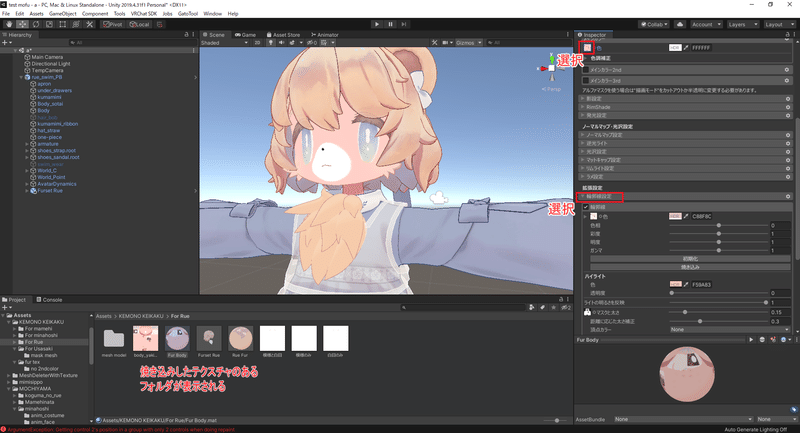
Task: Click the main texture thumbnail in Inspector
Action: coord(587,47)
